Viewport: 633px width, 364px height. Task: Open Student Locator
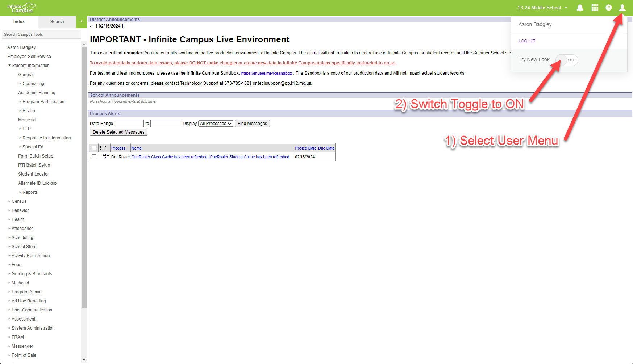[x=33, y=174]
